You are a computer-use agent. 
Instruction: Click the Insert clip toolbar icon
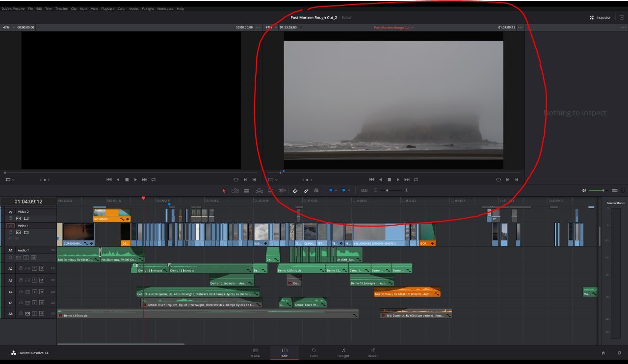[259, 190]
